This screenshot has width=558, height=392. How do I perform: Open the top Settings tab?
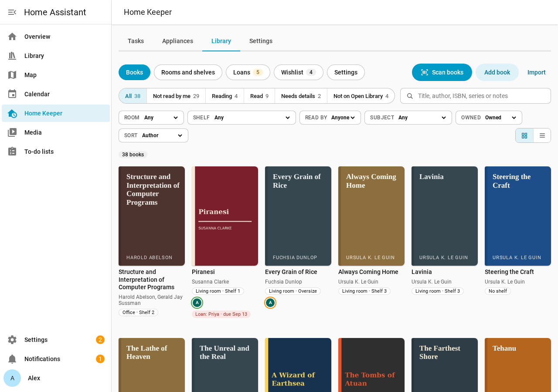pyautogui.click(x=261, y=41)
